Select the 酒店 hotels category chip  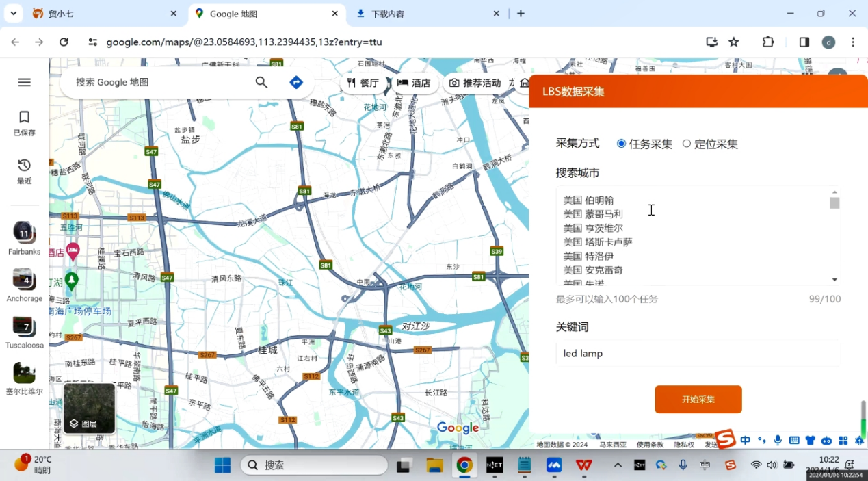[415, 83]
